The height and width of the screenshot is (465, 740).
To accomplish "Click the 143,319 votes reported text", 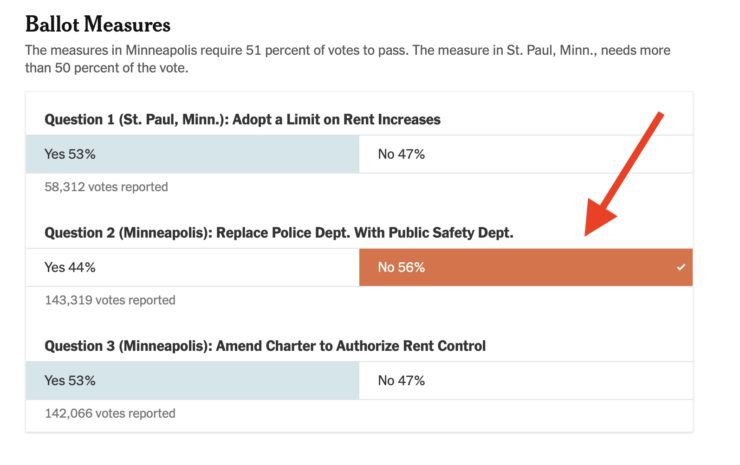I will point(110,300).
